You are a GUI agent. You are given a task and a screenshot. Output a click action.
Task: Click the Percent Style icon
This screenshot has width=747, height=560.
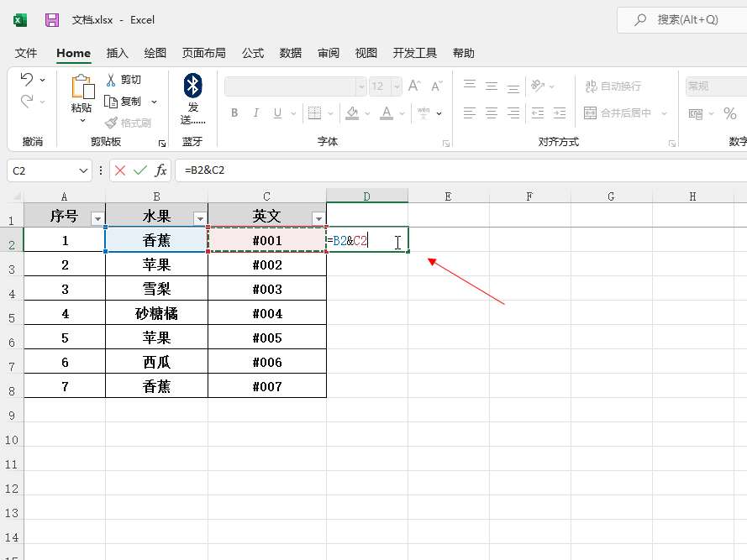pyautogui.click(x=730, y=113)
